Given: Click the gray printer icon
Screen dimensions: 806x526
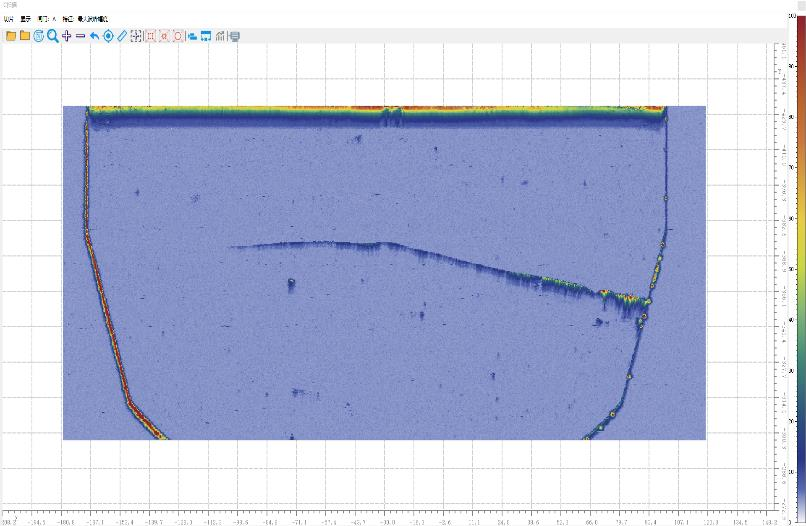Looking at the screenshot, I should [234, 36].
